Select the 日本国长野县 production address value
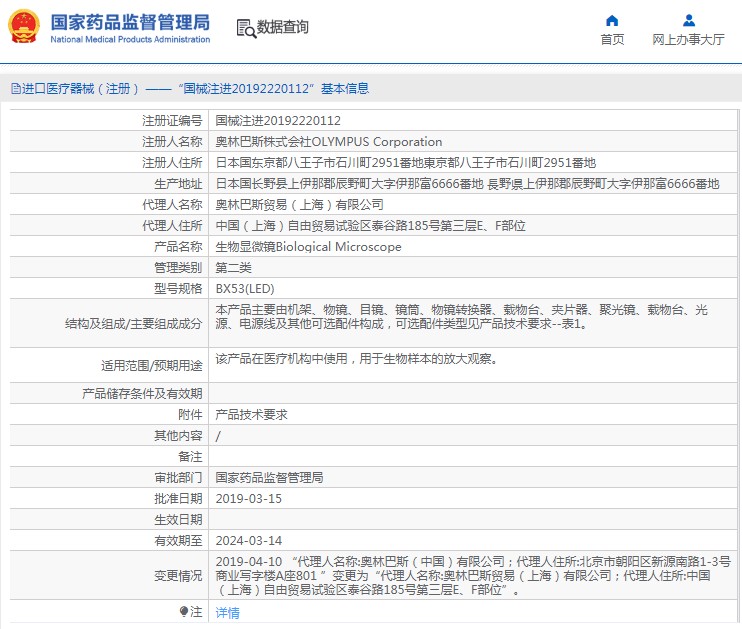 [x=468, y=184]
